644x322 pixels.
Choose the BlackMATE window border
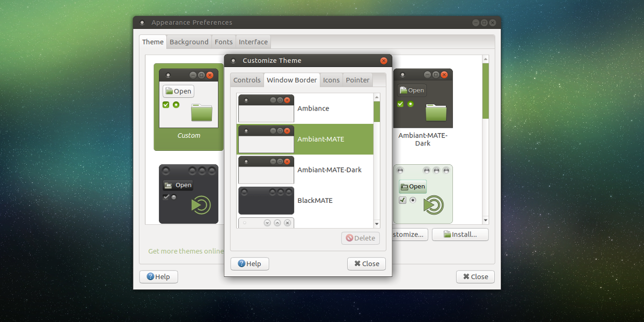pyautogui.click(x=305, y=200)
